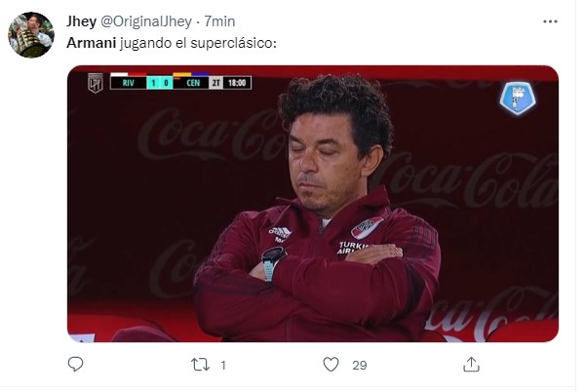Click Jhey's profile avatar picture
This screenshot has height=392, width=585.
(x=31, y=35)
